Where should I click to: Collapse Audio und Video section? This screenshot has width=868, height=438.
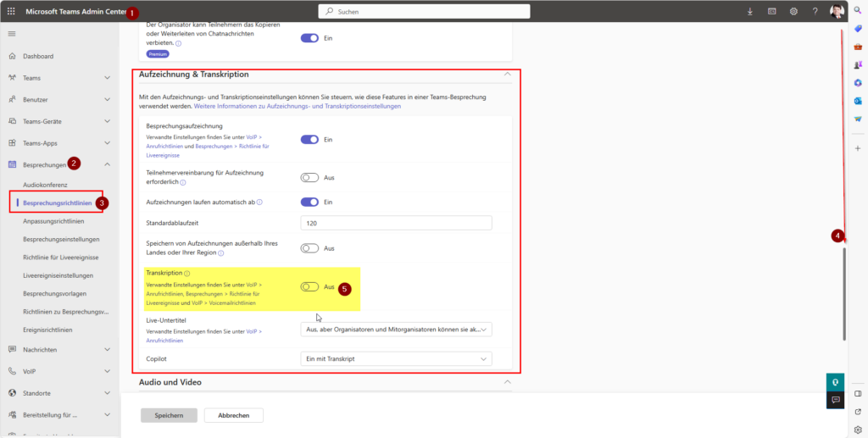pyautogui.click(x=507, y=382)
